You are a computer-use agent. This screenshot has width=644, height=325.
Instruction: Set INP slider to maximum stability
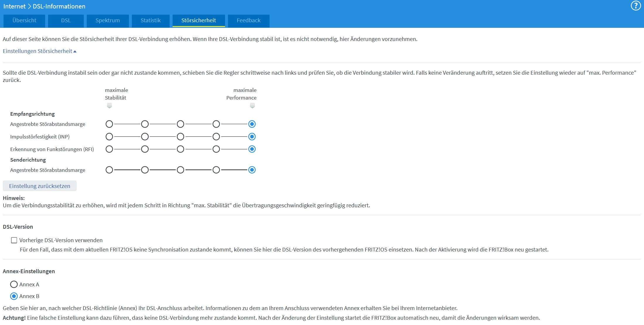click(x=109, y=137)
